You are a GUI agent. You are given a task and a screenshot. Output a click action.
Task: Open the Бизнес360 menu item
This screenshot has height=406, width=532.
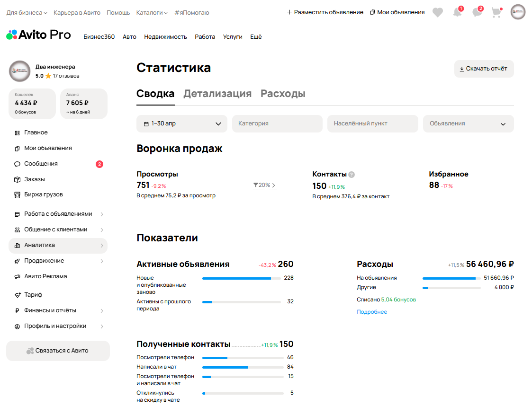[99, 36]
